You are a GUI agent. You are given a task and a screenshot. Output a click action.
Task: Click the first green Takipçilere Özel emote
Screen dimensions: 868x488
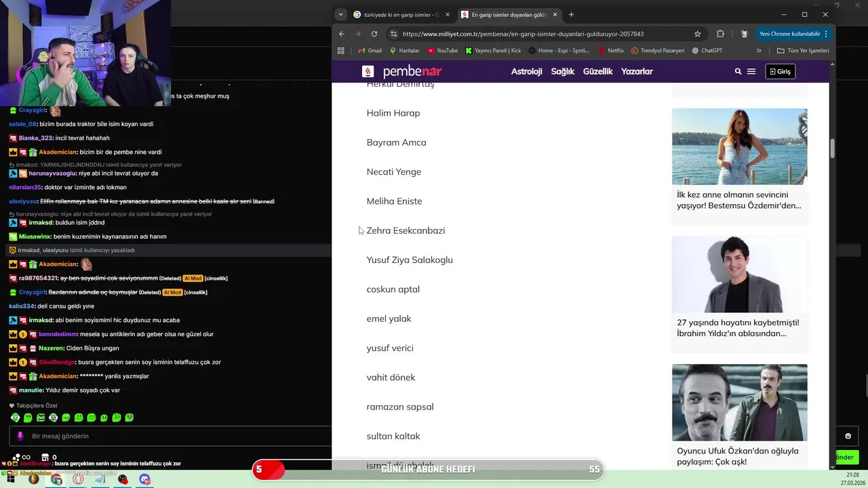click(15, 418)
